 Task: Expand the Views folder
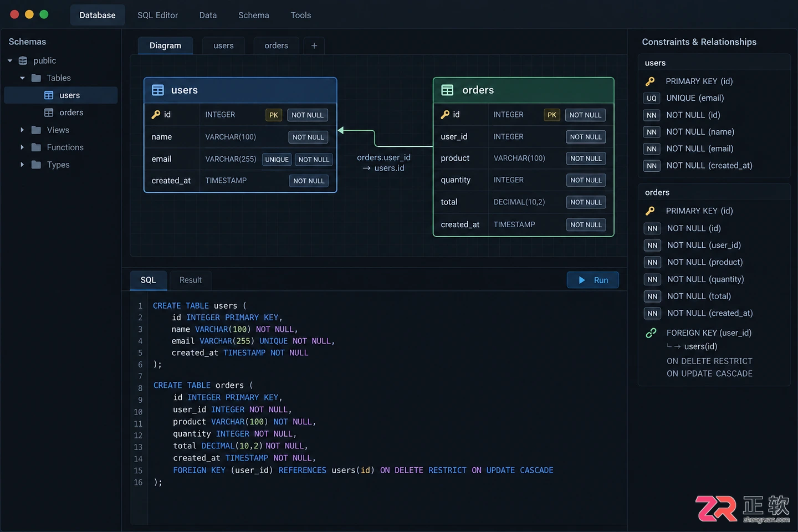[22, 130]
